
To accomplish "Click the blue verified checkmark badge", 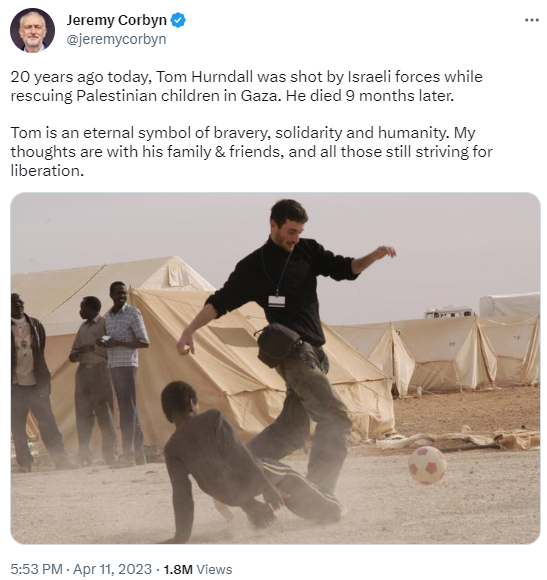I will click(178, 20).
